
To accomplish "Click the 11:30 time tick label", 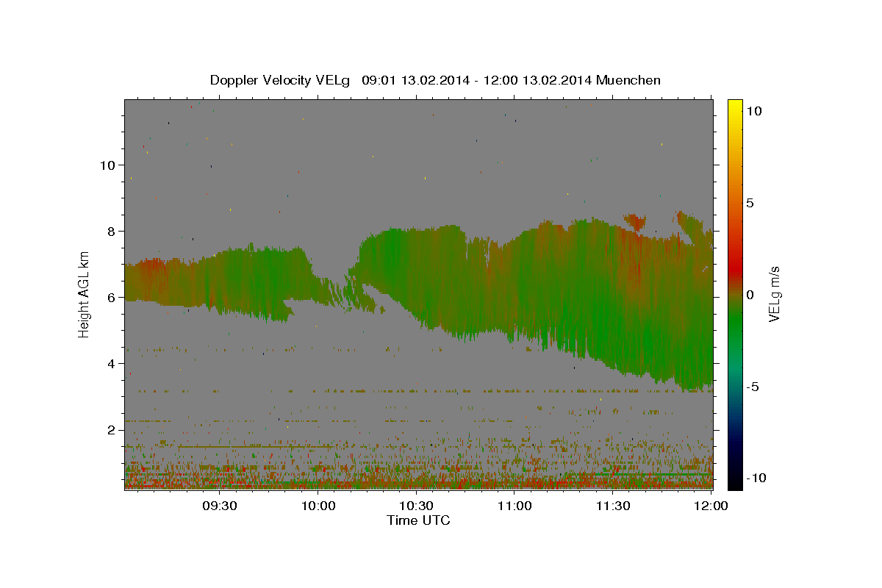I will pos(612,506).
